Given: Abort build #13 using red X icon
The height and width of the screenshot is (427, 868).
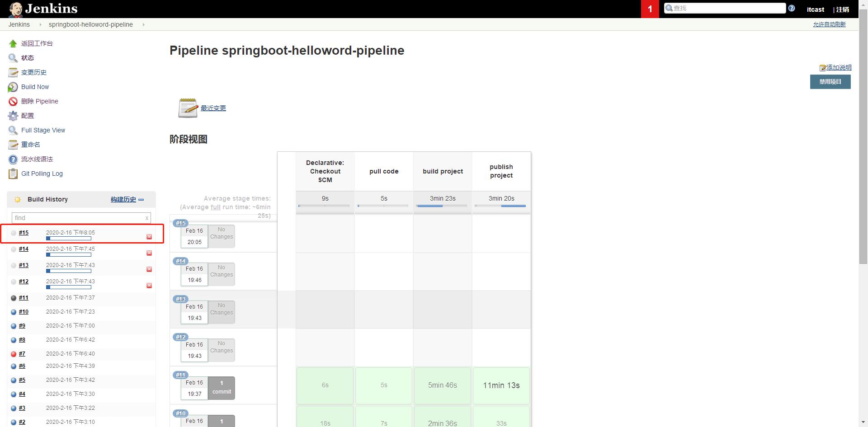Looking at the screenshot, I should [x=149, y=269].
